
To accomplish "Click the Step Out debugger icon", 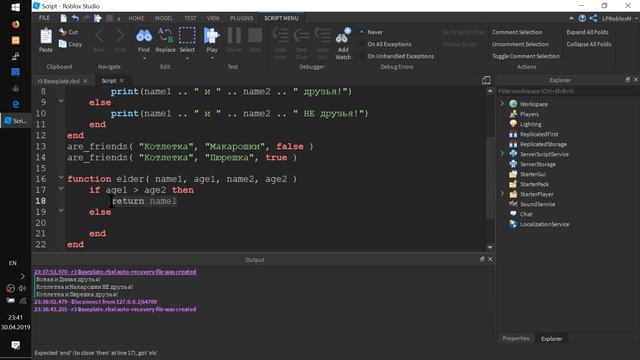I will (x=322, y=36).
